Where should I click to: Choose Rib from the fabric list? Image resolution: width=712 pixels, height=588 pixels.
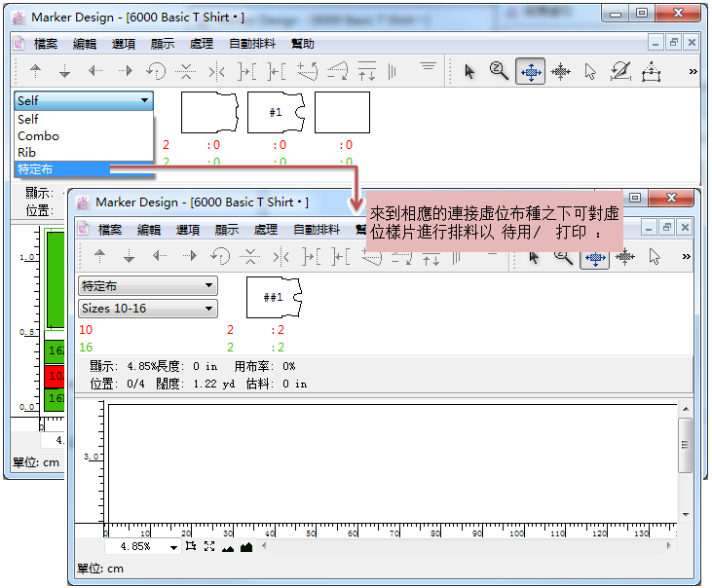26,152
